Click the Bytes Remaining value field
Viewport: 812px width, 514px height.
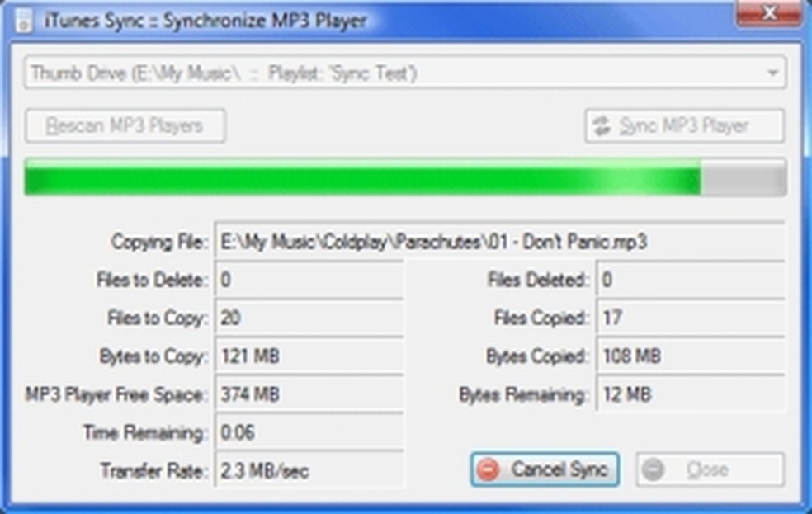(691, 394)
